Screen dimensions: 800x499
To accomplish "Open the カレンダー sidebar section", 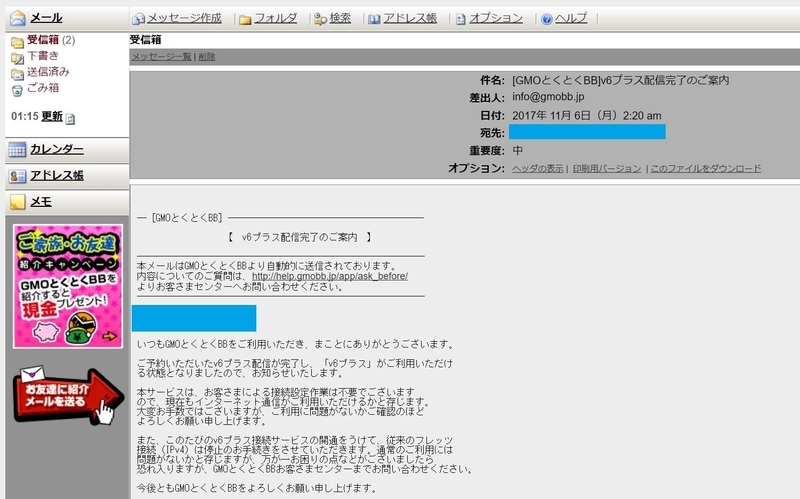I will point(57,149).
